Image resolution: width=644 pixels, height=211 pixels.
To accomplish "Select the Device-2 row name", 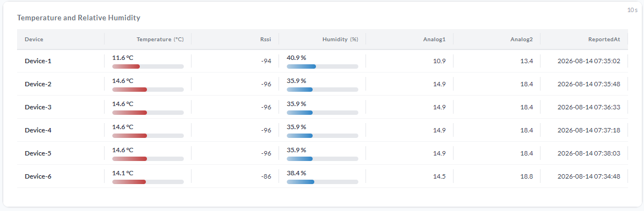I will pos(38,84).
